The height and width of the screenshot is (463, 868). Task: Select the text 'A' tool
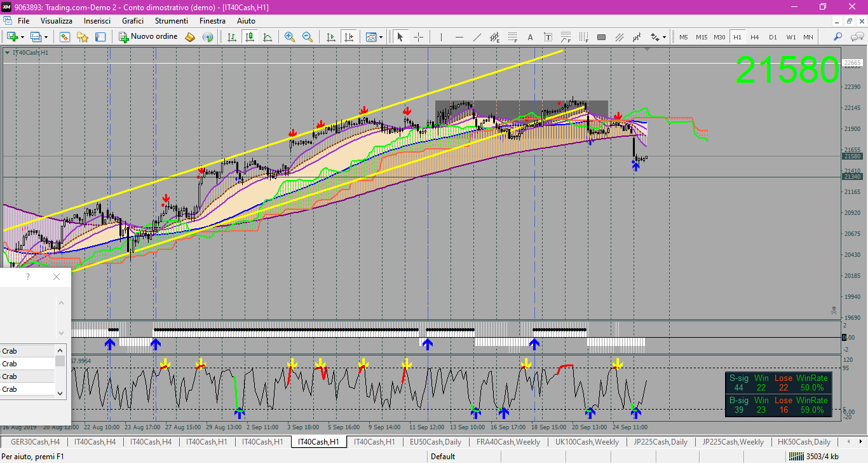(x=531, y=37)
